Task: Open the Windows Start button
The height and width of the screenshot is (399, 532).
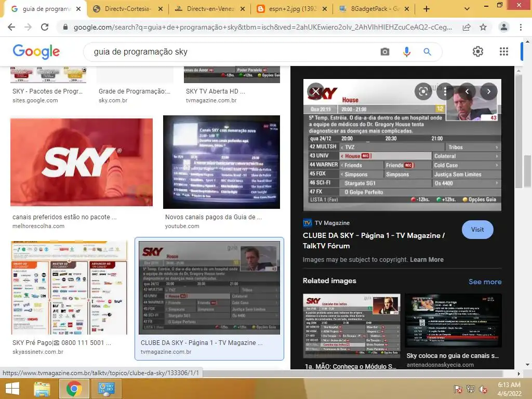Action: pos(12,389)
